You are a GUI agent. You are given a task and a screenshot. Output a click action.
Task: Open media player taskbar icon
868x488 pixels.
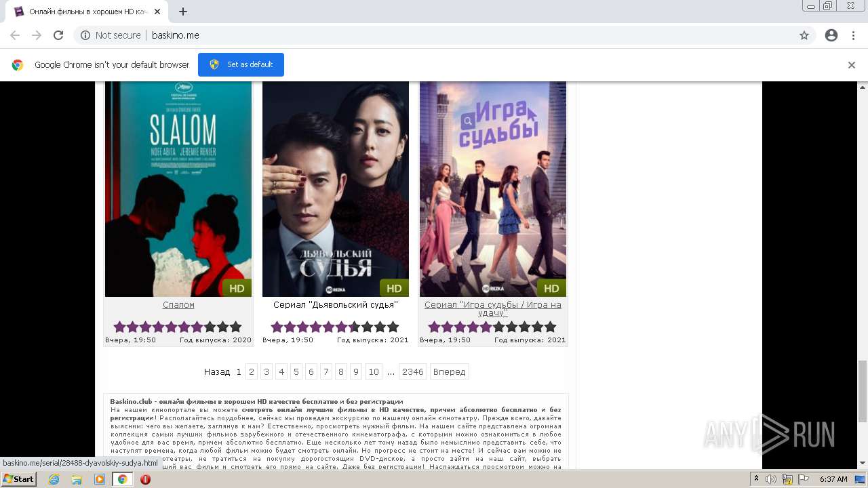100,479
